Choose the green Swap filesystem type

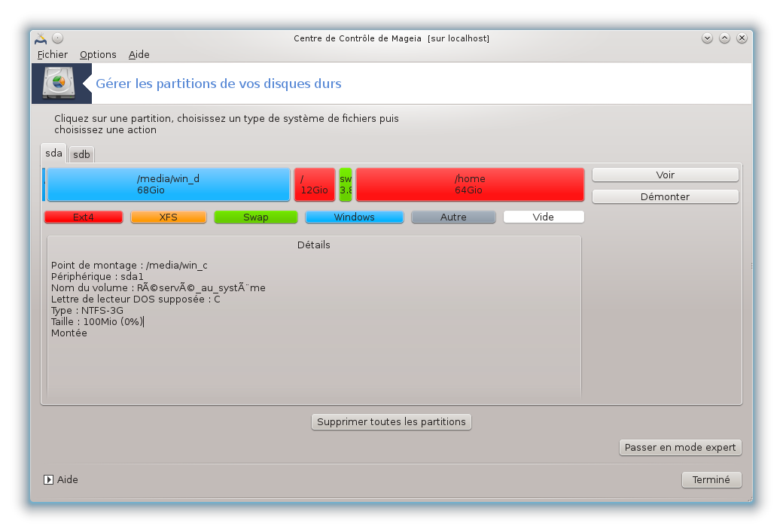pos(256,217)
